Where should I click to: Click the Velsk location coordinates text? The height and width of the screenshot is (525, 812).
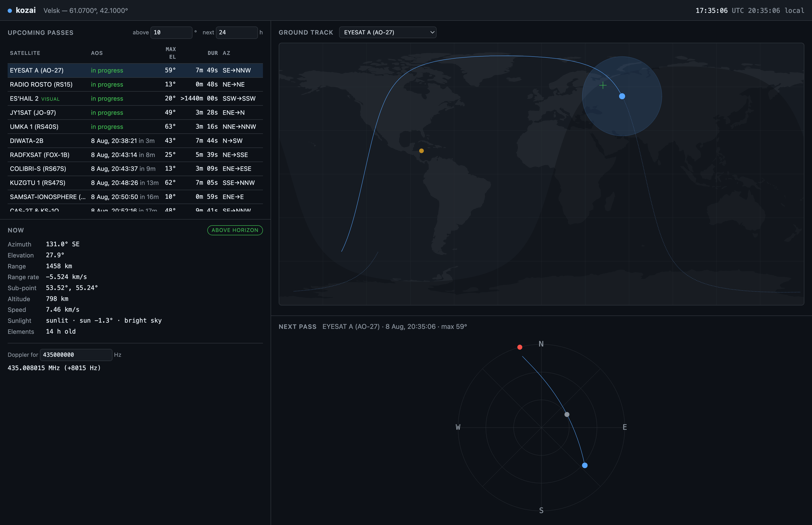(x=86, y=10)
